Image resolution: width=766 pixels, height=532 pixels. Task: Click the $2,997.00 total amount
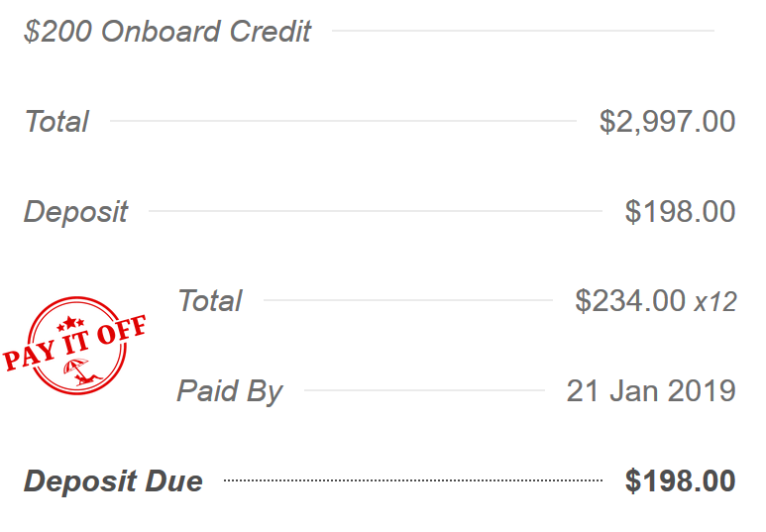point(667,121)
